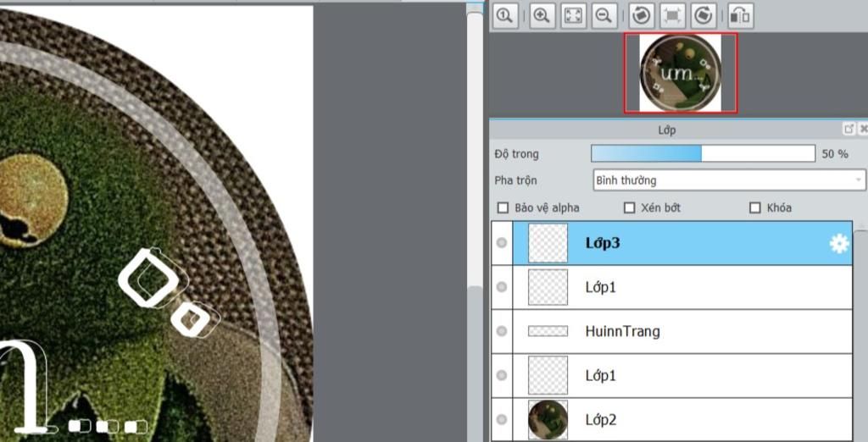Toggle visibility of Lớp3 layer

502,243
